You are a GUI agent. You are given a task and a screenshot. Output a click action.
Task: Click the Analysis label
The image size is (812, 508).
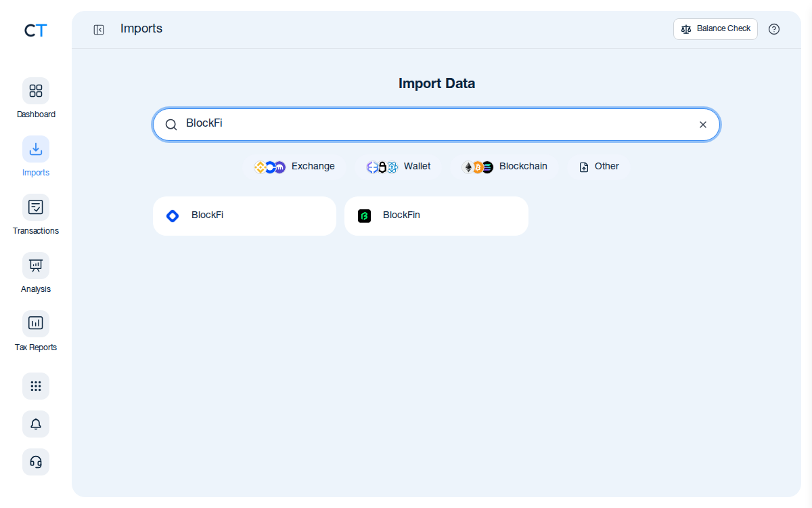tap(36, 289)
